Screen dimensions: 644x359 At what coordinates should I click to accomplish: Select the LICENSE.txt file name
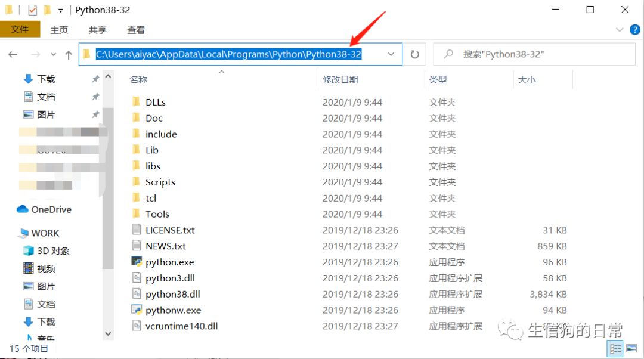point(170,230)
